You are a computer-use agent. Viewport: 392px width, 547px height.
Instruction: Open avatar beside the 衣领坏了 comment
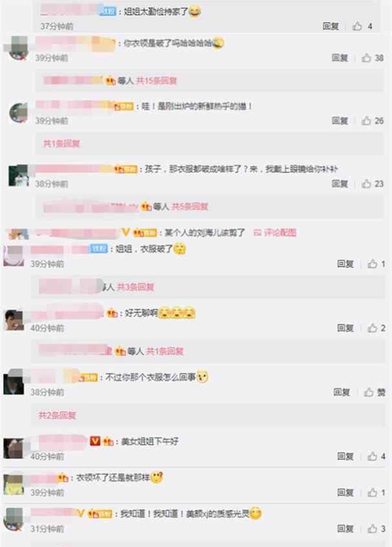coord(14,484)
